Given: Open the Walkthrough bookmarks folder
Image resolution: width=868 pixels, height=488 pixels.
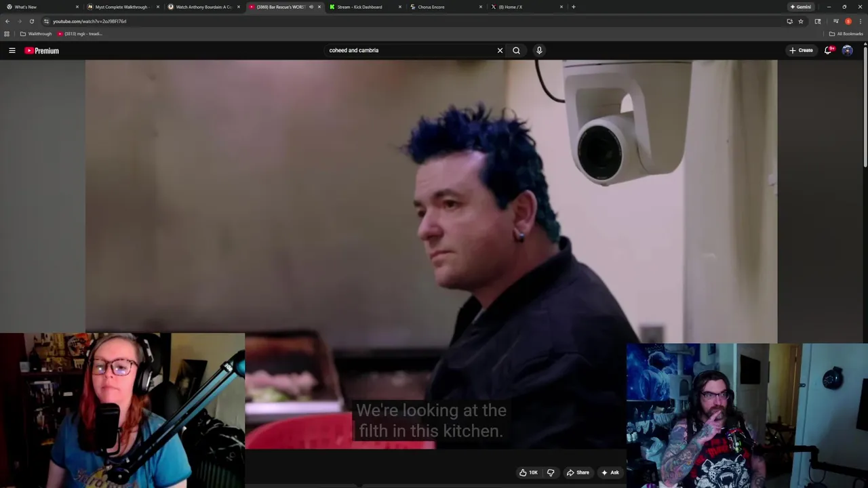Looking at the screenshot, I should point(36,34).
